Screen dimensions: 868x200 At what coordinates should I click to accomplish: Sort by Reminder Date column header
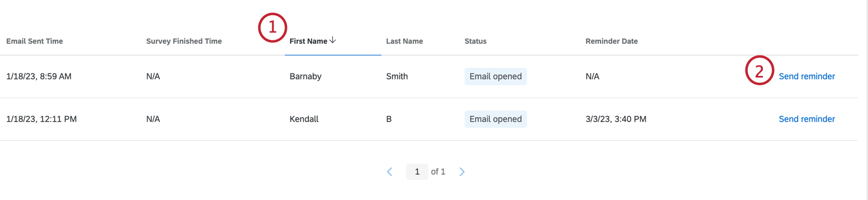coord(612,41)
